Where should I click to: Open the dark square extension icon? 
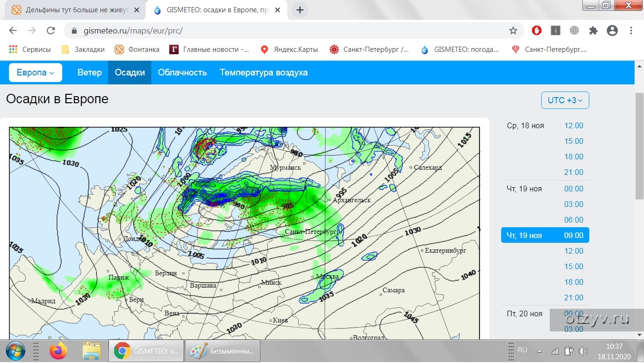click(555, 31)
